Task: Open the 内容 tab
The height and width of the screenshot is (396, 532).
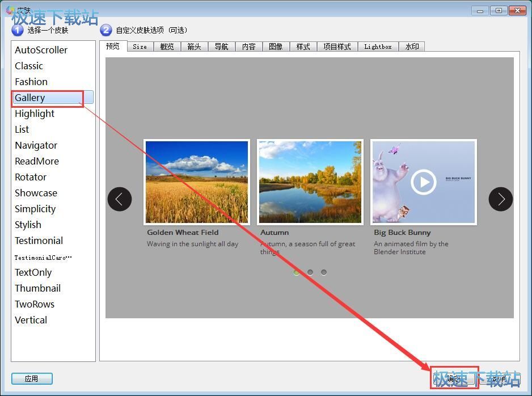Action: point(248,47)
